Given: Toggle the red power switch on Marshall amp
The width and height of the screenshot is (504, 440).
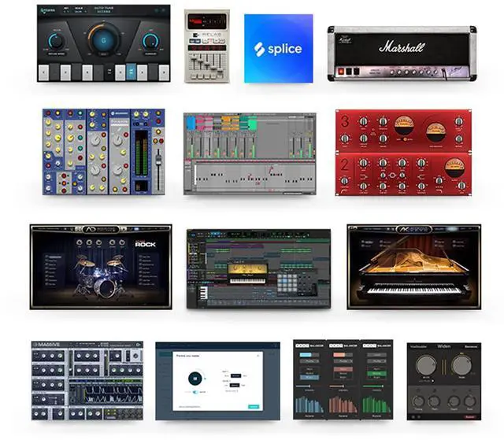Looking at the screenshot, I should tap(342, 72).
